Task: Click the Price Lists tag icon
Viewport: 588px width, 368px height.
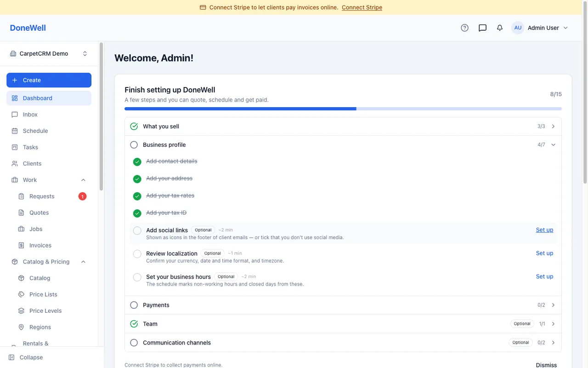Action: click(x=21, y=294)
